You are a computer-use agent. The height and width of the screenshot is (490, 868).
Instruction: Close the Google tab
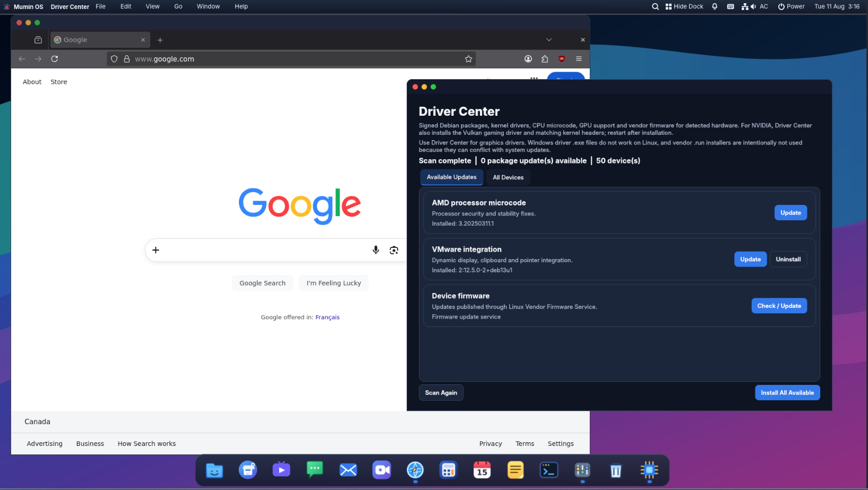[x=143, y=40]
